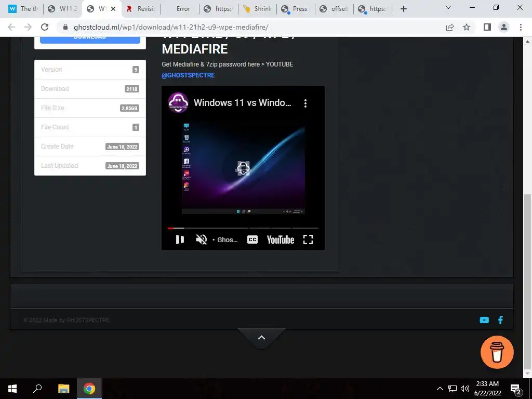
Task: Go forward in browser history
Action: (28, 27)
